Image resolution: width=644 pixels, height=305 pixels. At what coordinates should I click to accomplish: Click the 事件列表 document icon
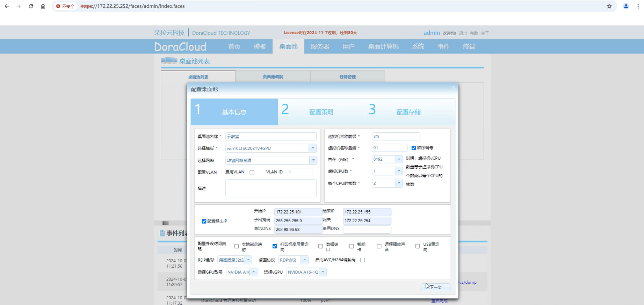[x=162, y=233]
